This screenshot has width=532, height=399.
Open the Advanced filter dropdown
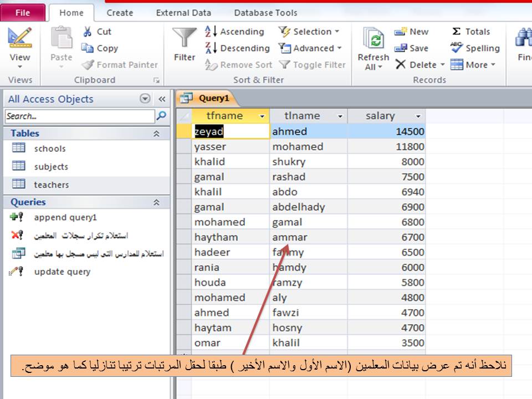[310, 48]
